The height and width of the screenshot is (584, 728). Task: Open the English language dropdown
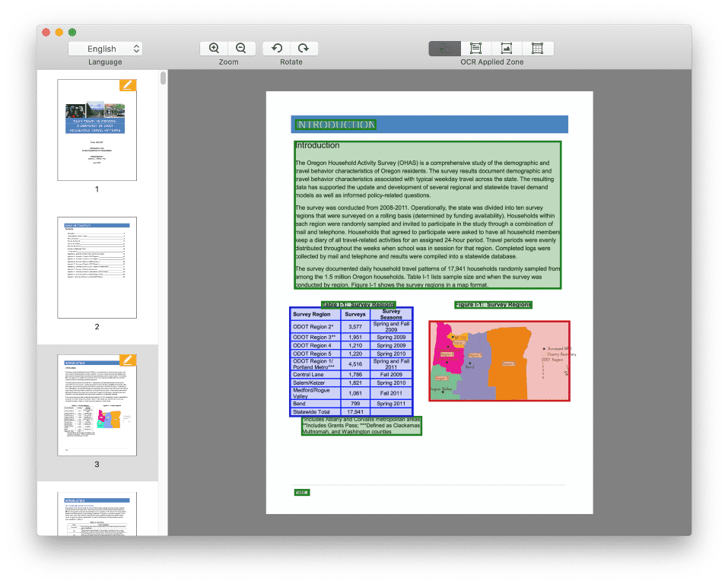coord(105,49)
